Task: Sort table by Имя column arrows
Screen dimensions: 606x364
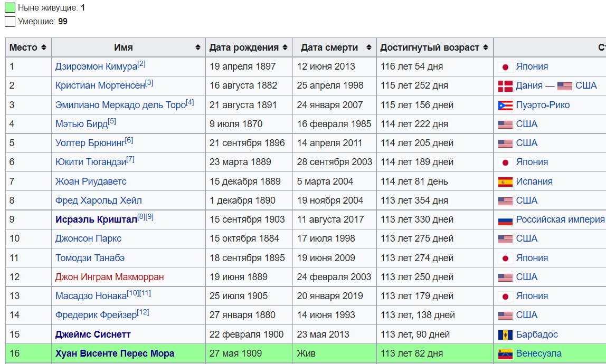Action: (x=197, y=47)
